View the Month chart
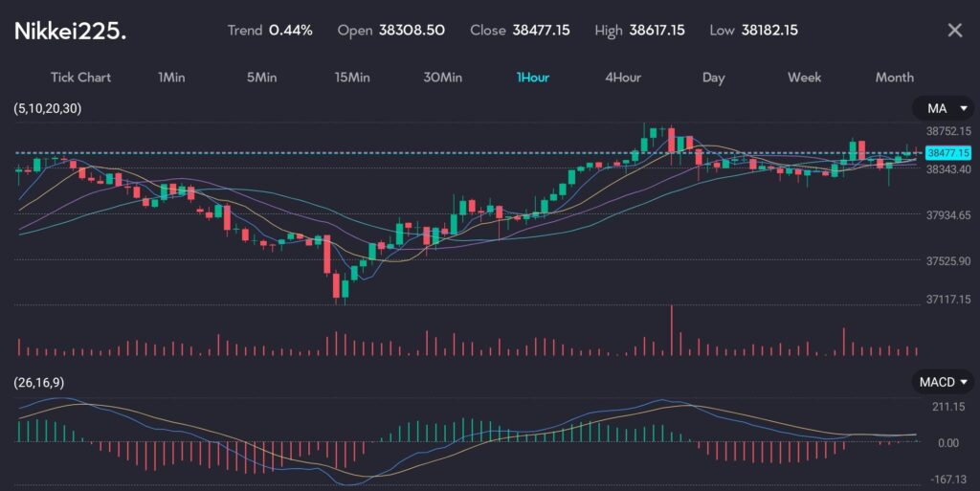The image size is (980, 491). tap(894, 78)
